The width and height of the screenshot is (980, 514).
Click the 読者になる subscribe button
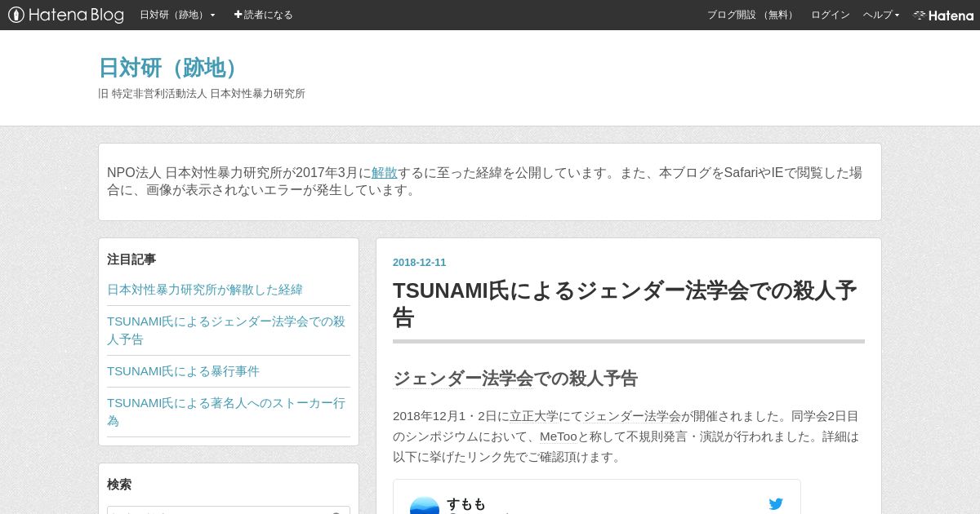click(x=263, y=15)
